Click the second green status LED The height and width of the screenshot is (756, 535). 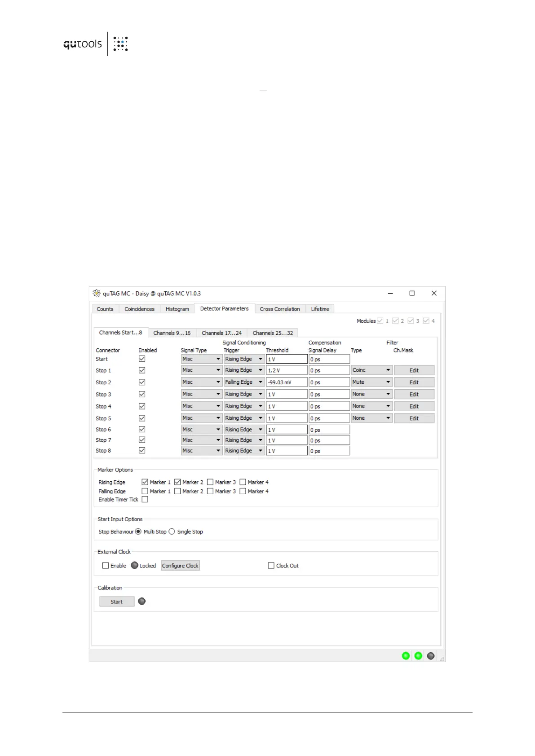418,656
